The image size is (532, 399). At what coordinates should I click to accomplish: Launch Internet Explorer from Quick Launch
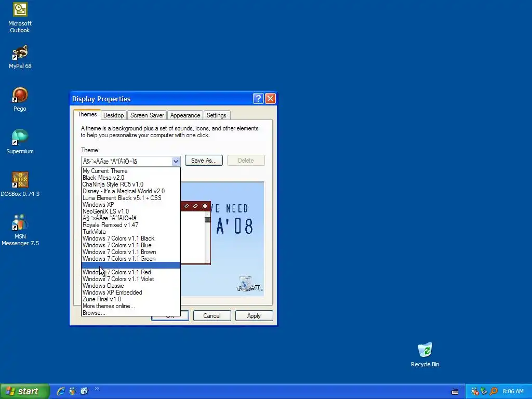(x=61, y=391)
